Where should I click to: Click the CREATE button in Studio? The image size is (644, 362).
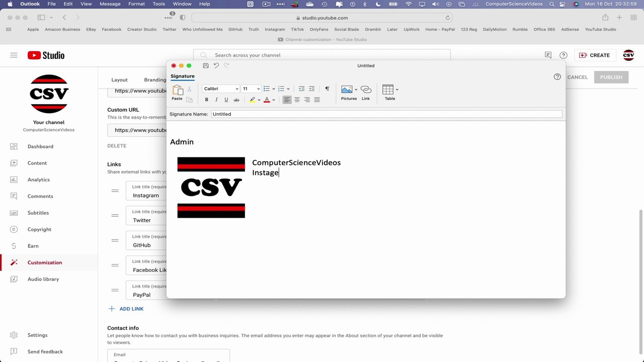point(595,55)
